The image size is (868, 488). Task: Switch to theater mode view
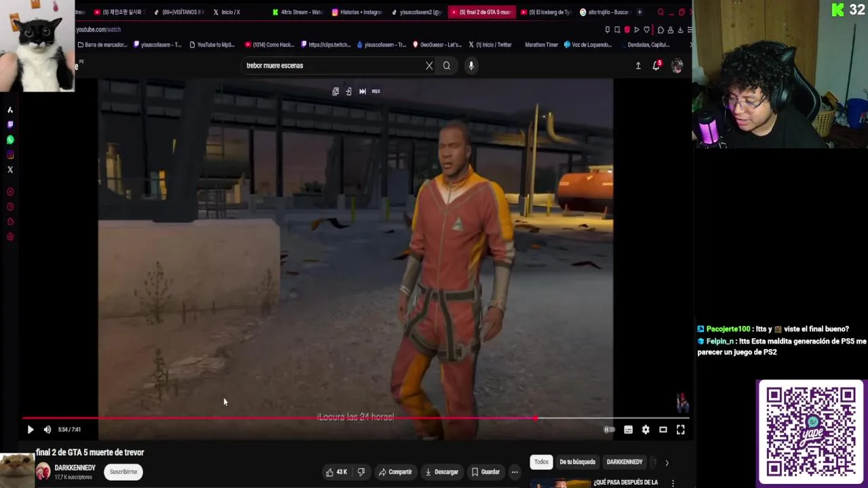coord(663,429)
